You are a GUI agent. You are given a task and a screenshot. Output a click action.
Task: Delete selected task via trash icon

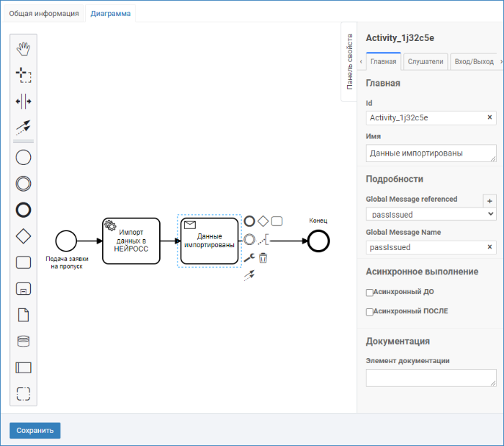(x=263, y=258)
